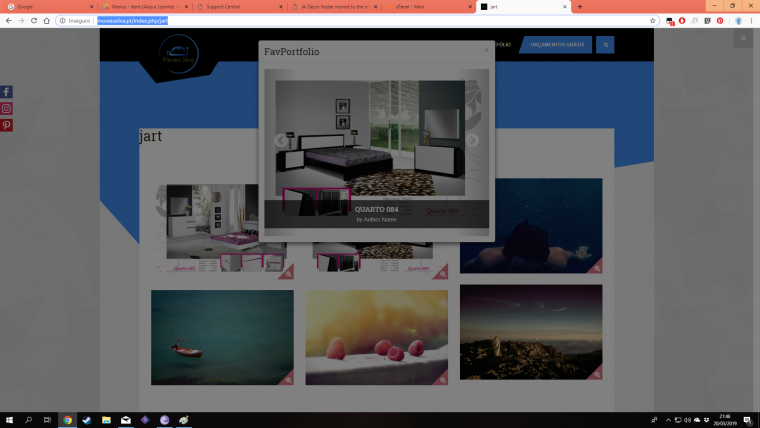This screenshot has height=428, width=760.
Task: Open the mountain landscape thumbnail
Action: coord(531,332)
